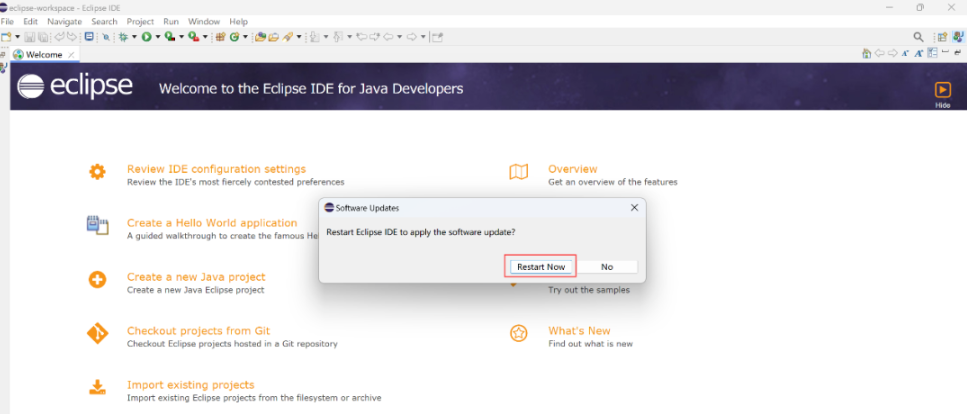
Task: Click the Debug bug icon
Action: pyautogui.click(x=123, y=37)
